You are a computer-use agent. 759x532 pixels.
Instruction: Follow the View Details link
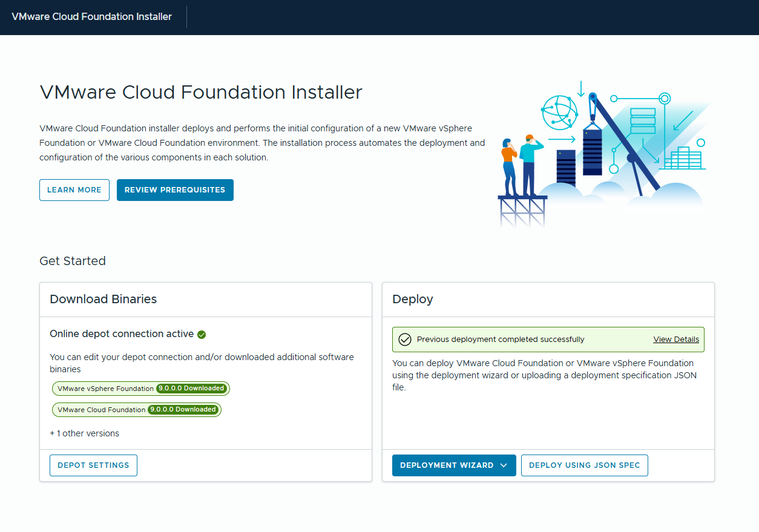coord(676,340)
